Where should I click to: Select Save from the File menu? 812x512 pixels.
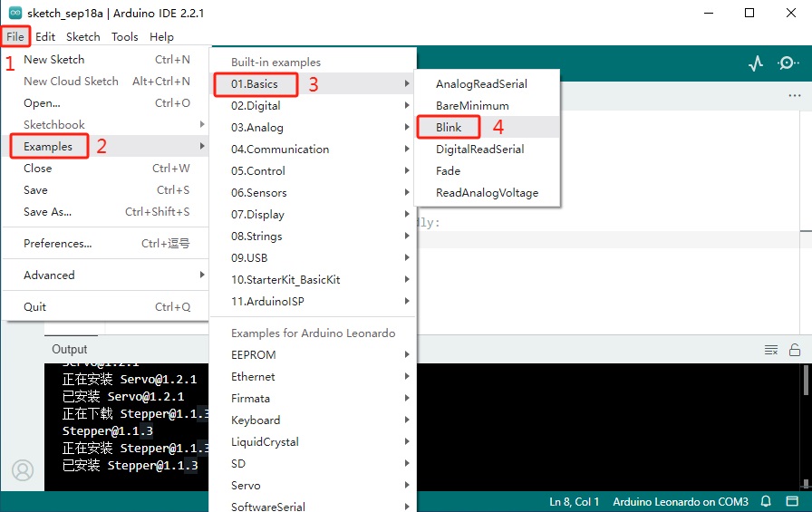106,190
